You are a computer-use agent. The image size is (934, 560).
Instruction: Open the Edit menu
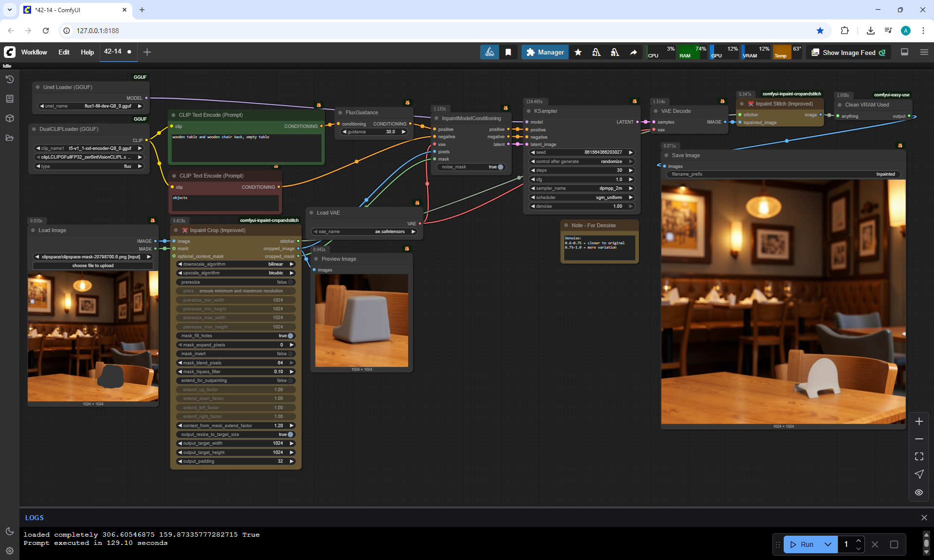click(64, 52)
